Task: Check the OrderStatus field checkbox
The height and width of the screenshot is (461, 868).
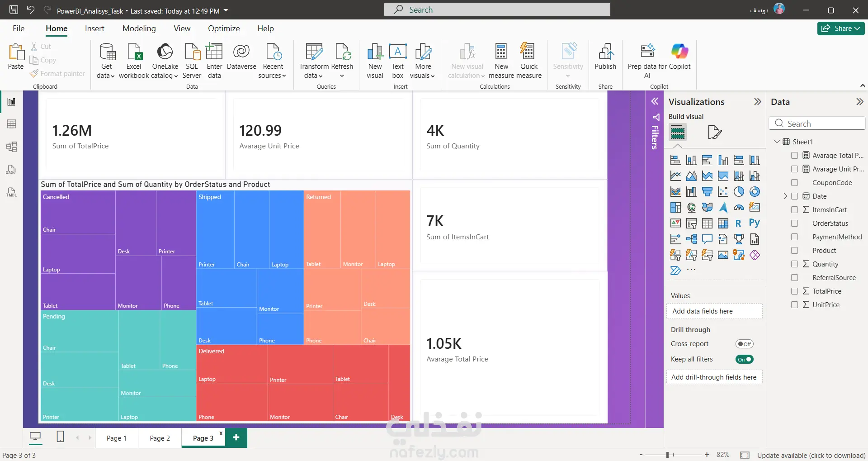Action: tap(794, 223)
